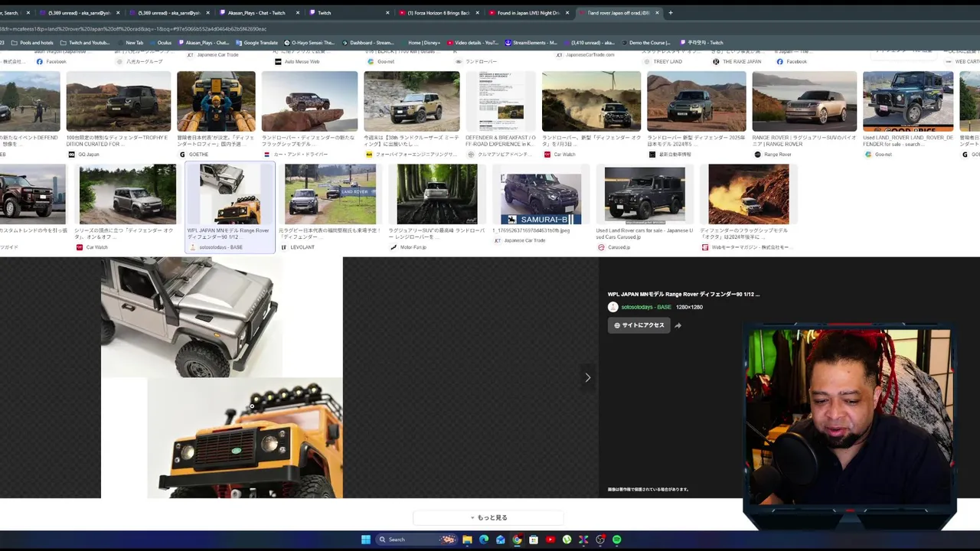Open the RANGE ROVER luxury SUV thumbnail
The image size is (980, 551).
tap(804, 101)
